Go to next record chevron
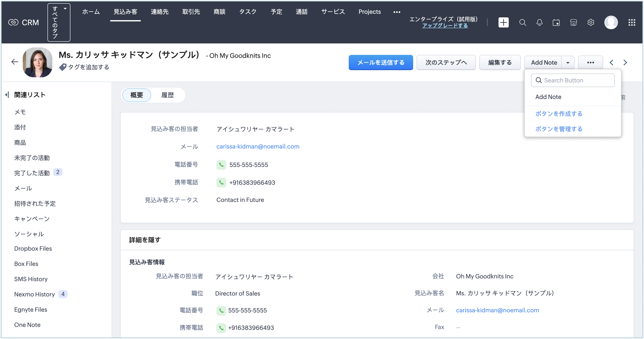The width and height of the screenshot is (644, 339). tap(625, 63)
